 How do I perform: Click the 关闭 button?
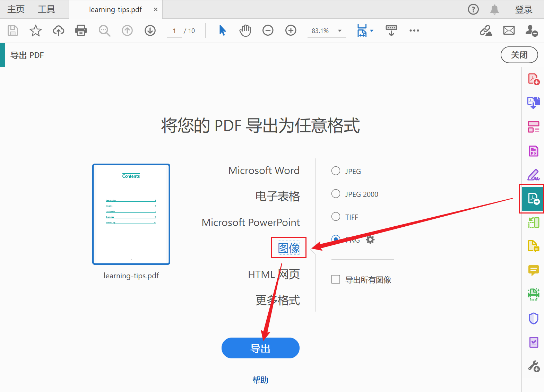pos(519,55)
